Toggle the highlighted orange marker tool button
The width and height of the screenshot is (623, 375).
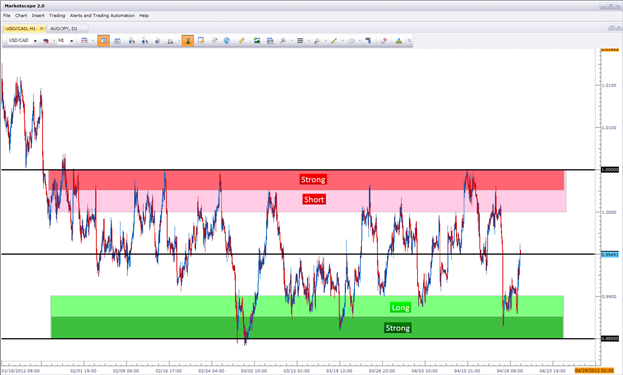pyautogui.click(x=188, y=41)
